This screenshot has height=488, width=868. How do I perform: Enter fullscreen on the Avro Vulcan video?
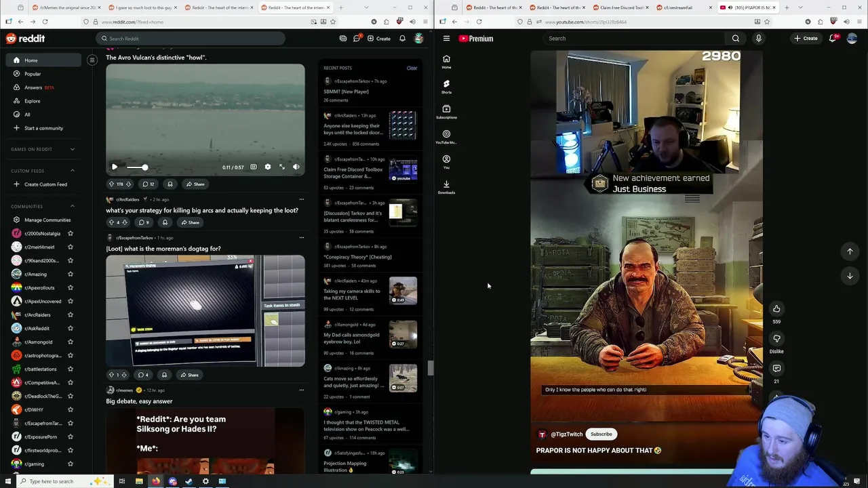pyautogui.click(x=282, y=167)
